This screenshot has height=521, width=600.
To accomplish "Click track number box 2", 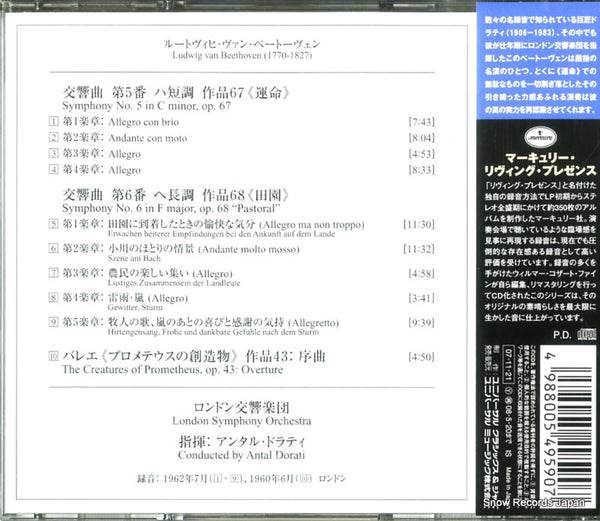I will (54, 138).
